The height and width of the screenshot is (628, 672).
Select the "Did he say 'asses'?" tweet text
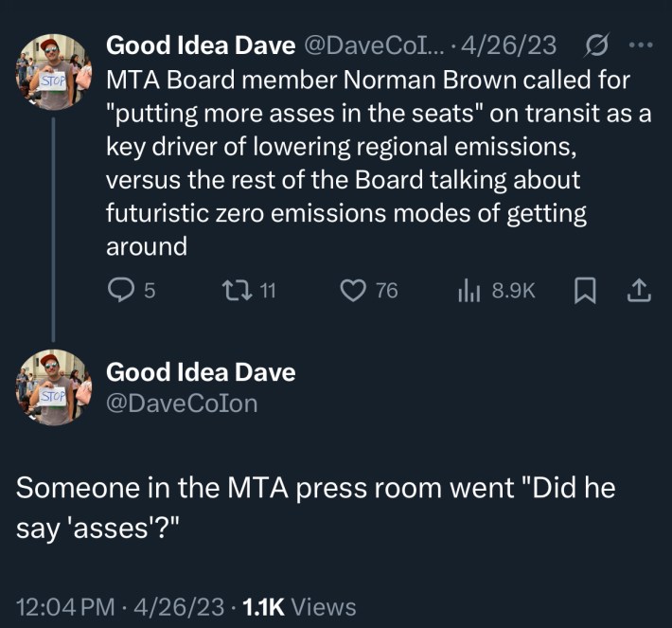coord(316,508)
